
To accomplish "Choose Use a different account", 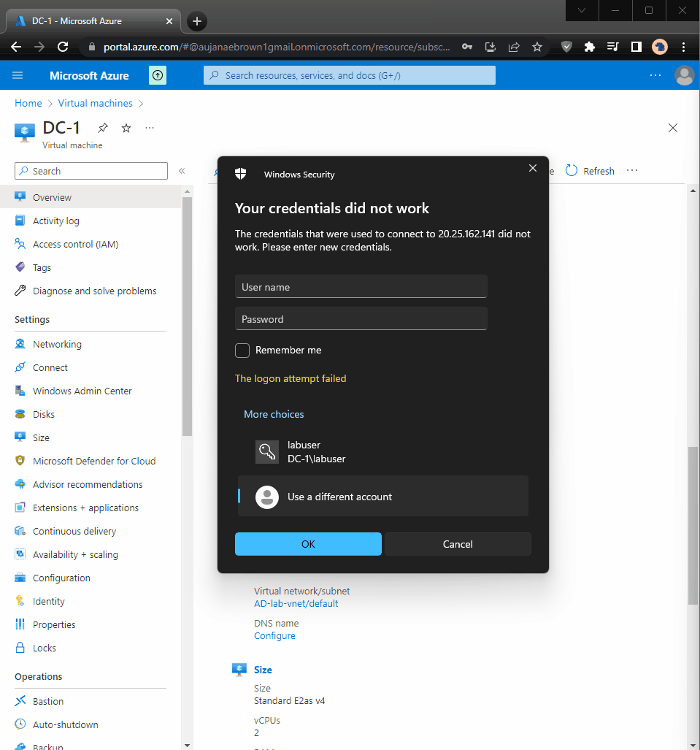I will point(383,496).
